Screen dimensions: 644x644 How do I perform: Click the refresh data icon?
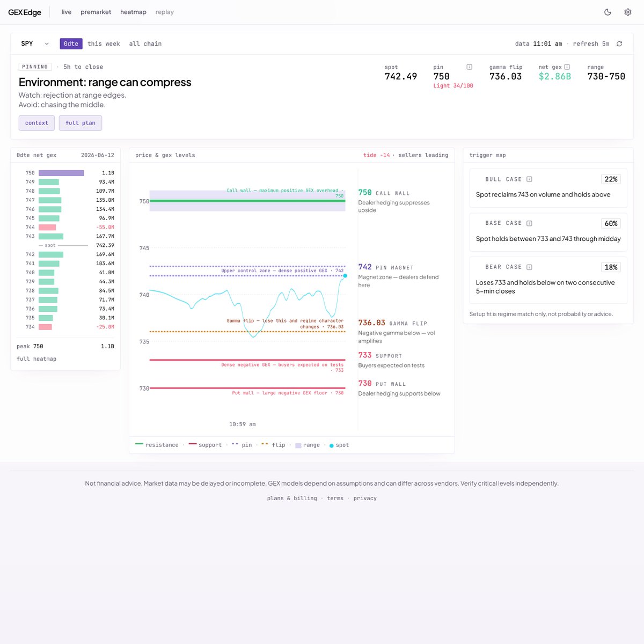(619, 44)
